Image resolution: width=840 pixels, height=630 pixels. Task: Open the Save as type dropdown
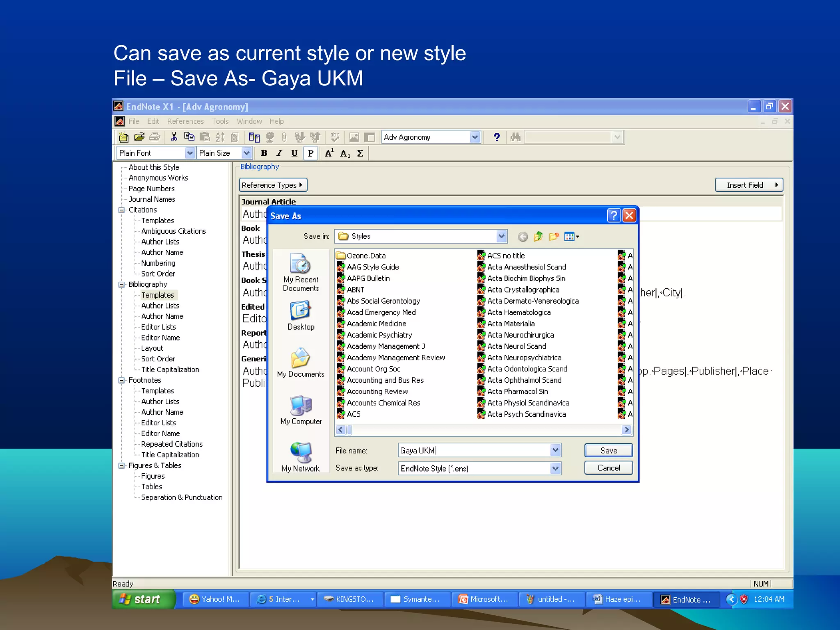click(555, 468)
